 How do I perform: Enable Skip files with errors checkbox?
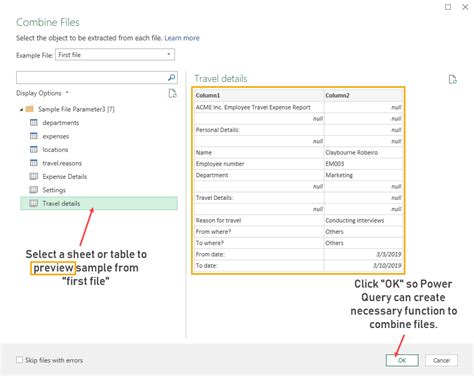20,360
